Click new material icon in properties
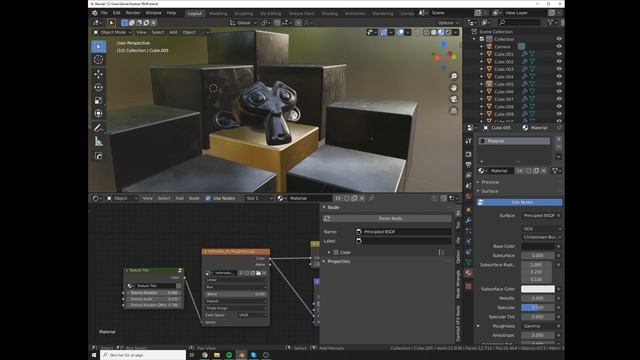 point(536,171)
